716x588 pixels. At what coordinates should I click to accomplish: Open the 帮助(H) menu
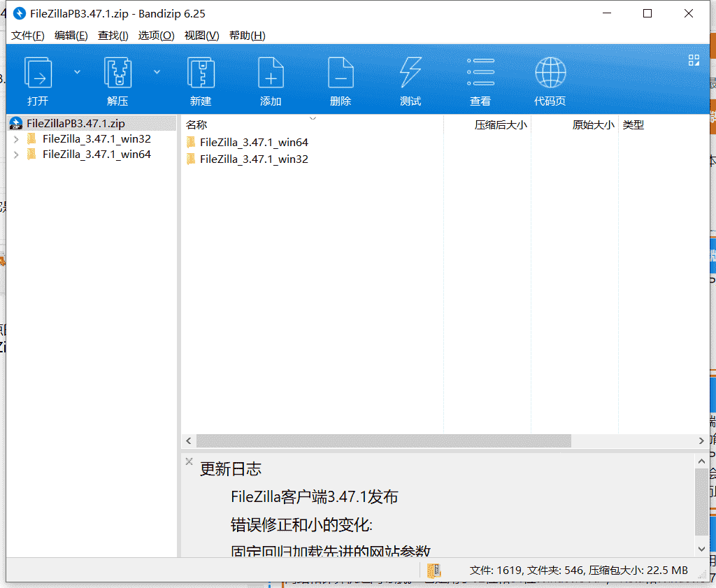tap(247, 36)
